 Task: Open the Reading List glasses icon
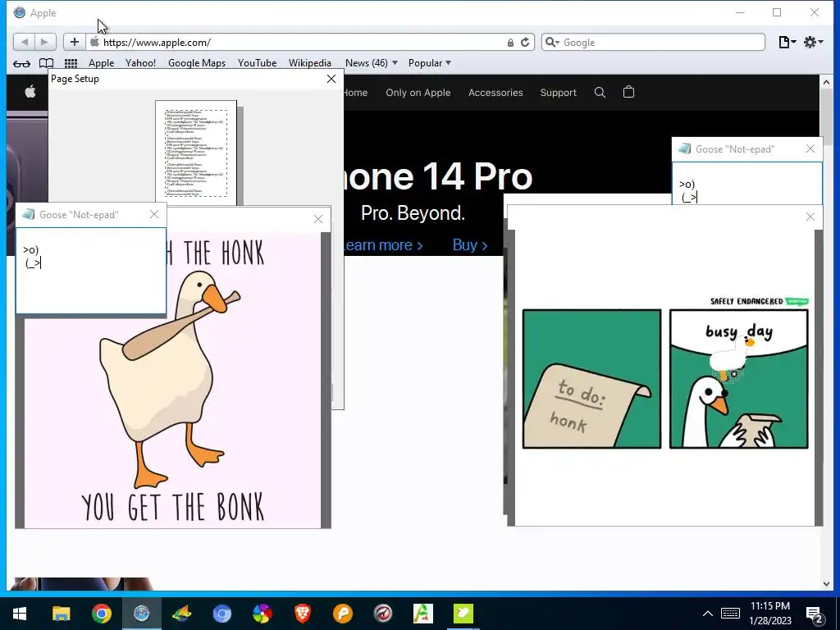pos(21,63)
